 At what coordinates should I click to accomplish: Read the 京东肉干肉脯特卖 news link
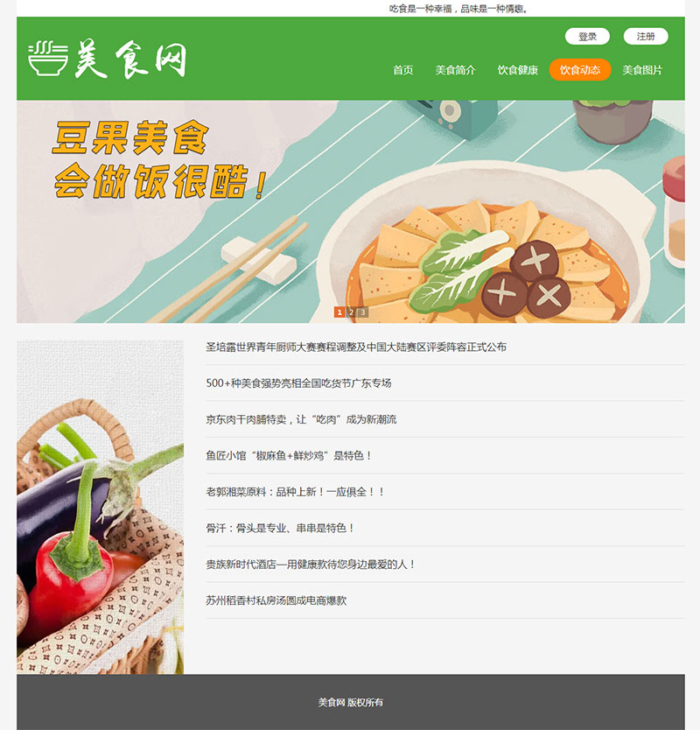pyautogui.click(x=301, y=419)
